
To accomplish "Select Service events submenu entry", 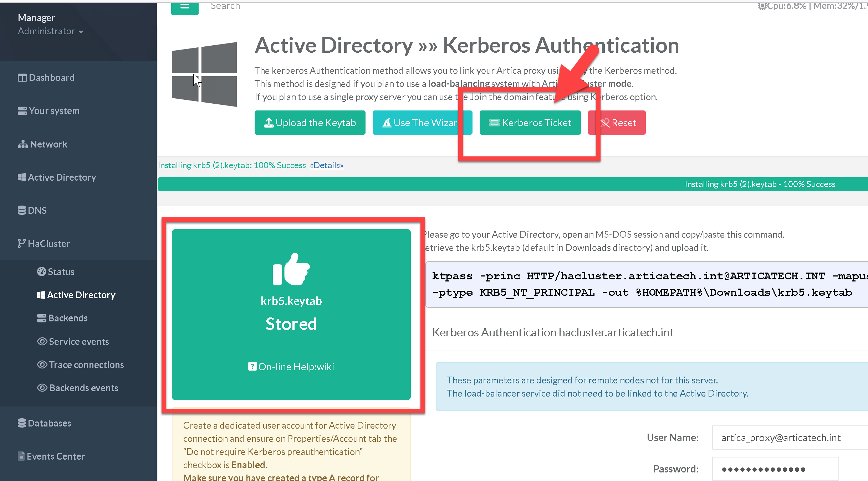I will (73, 341).
